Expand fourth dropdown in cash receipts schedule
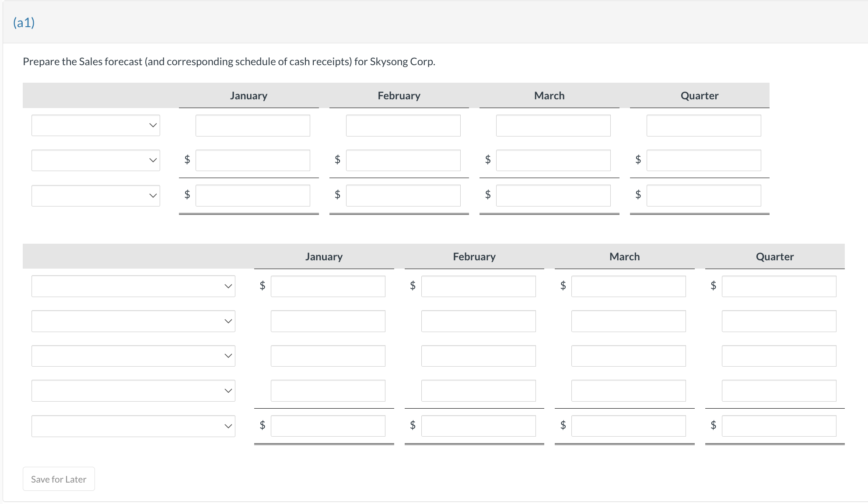The height and width of the screenshot is (504, 868). pyautogui.click(x=133, y=391)
